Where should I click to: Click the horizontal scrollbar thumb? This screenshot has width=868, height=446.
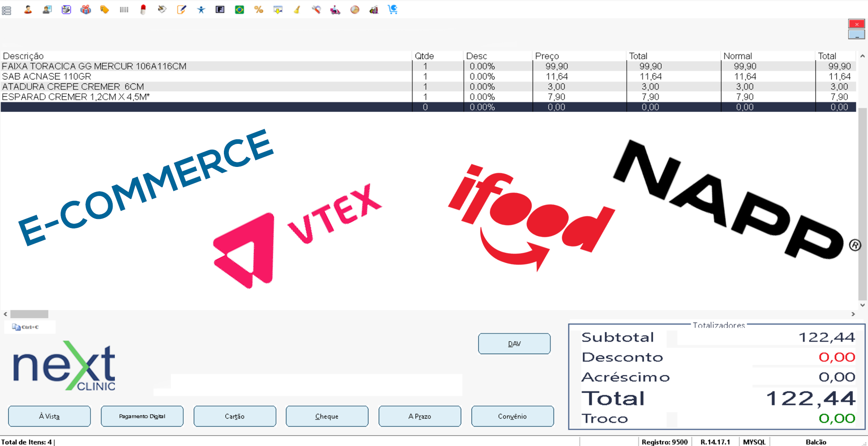(29, 314)
